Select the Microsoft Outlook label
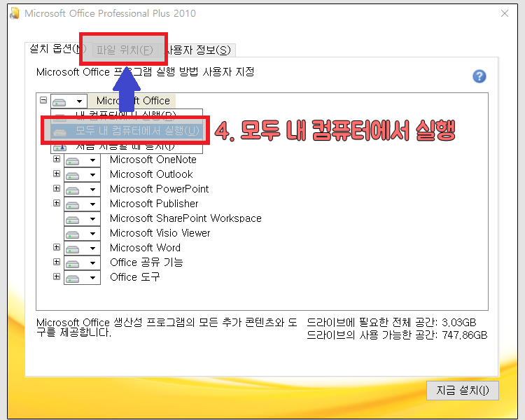Screen dimensions: 525x420 151,174
